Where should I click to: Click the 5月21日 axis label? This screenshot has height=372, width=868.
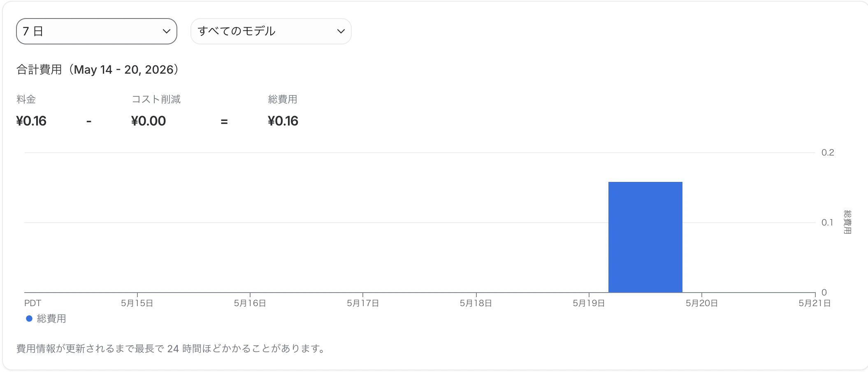[815, 303]
